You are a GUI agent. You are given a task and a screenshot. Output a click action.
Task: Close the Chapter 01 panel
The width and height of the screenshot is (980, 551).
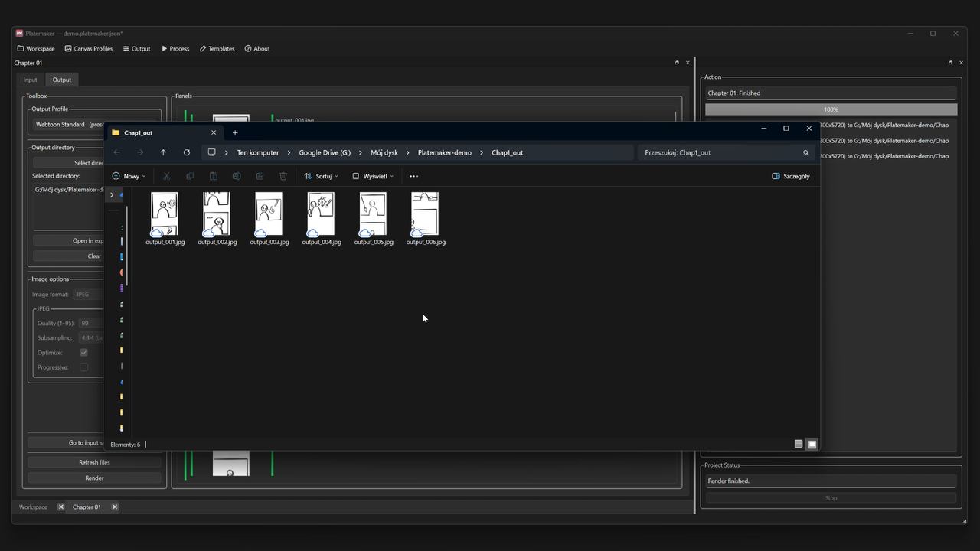688,63
